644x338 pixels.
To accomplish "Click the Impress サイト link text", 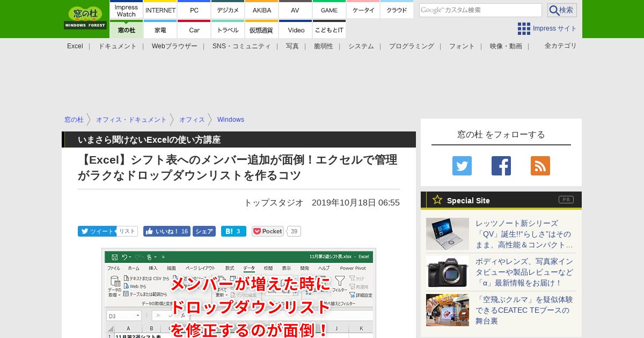I will [555, 28].
